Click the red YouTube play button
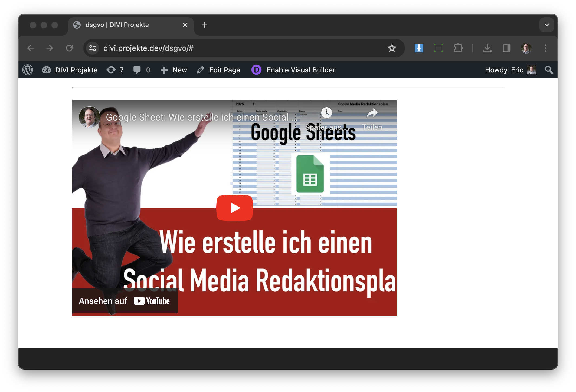The width and height of the screenshot is (576, 392). [234, 208]
